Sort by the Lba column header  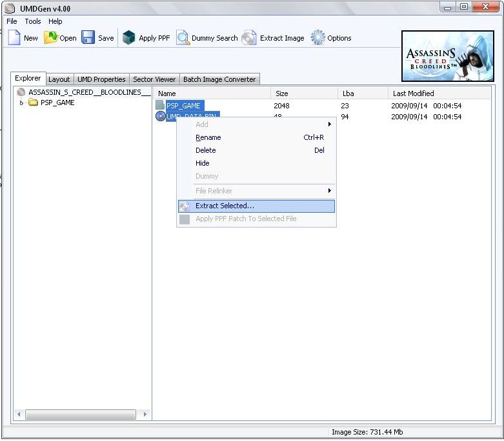(x=363, y=93)
